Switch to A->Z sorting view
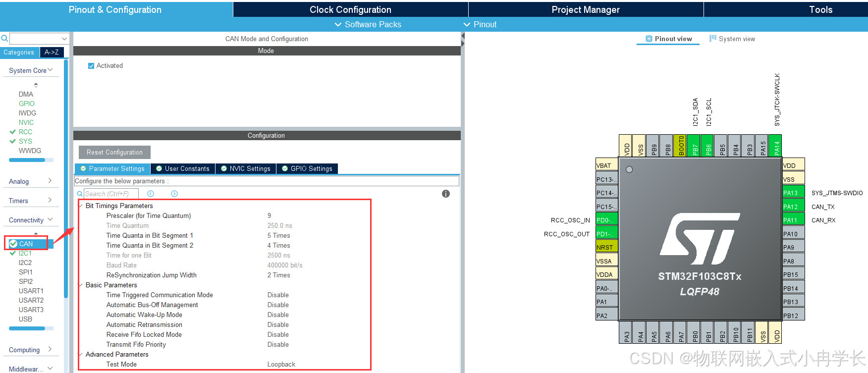 click(x=52, y=52)
